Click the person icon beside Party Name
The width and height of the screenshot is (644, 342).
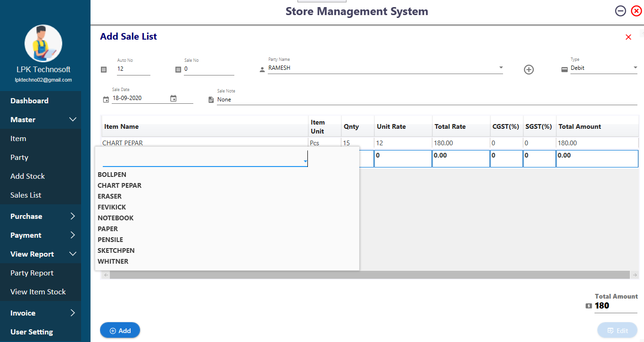coord(262,70)
